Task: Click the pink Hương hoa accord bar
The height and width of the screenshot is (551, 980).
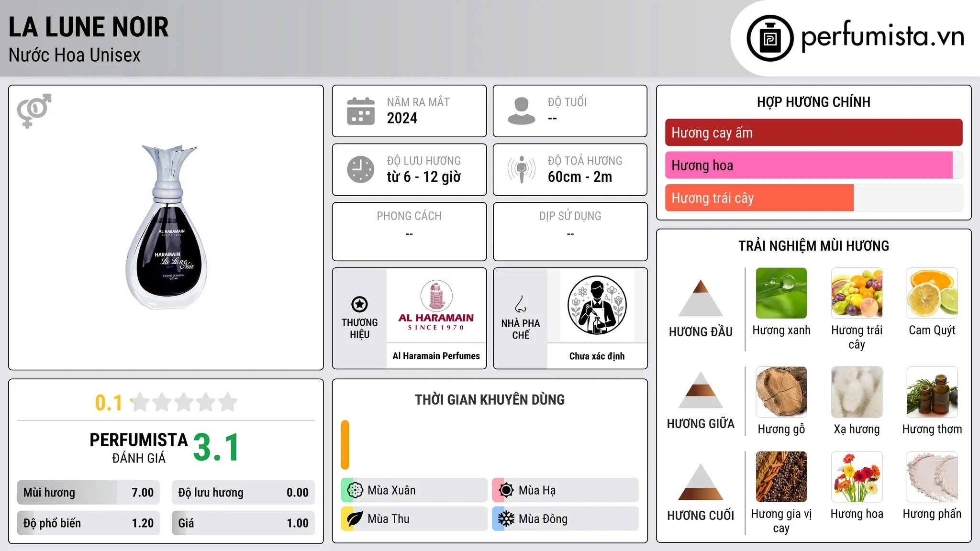Action: (x=809, y=165)
